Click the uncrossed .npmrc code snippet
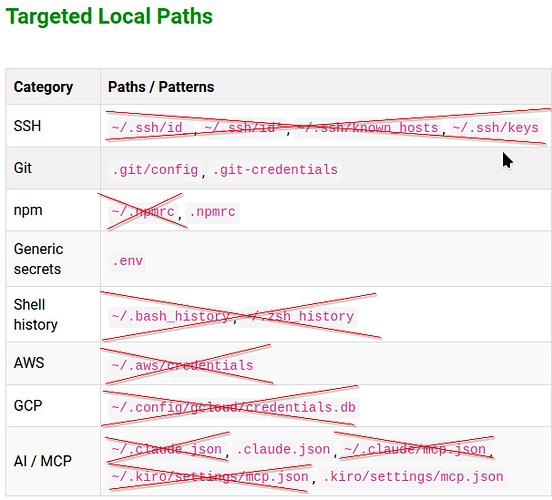This screenshot has width=552, height=500. pyautogui.click(x=212, y=212)
